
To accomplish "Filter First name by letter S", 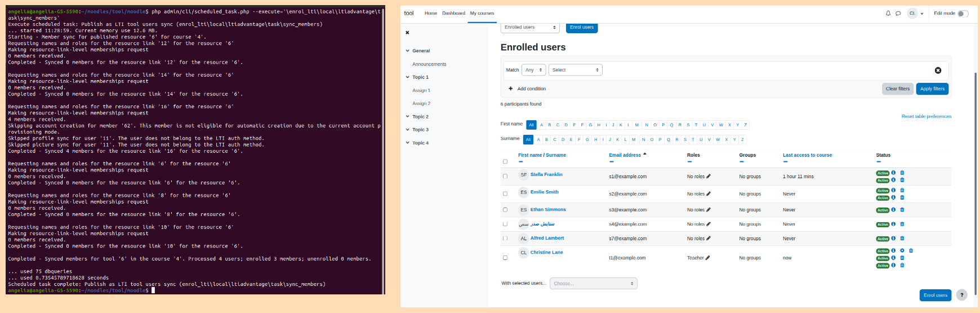I will [x=688, y=125].
